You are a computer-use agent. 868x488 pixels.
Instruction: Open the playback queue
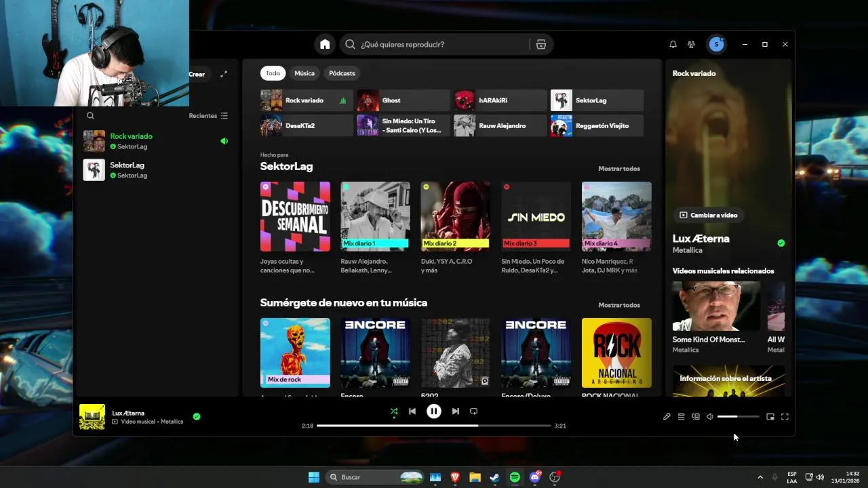682,417
